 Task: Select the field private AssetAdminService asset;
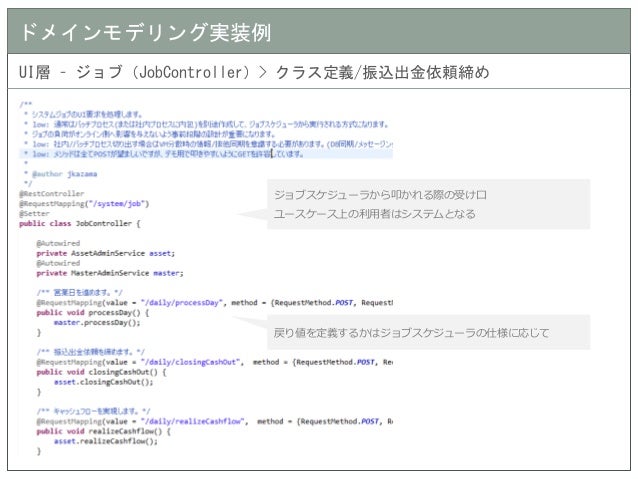click(x=106, y=253)
